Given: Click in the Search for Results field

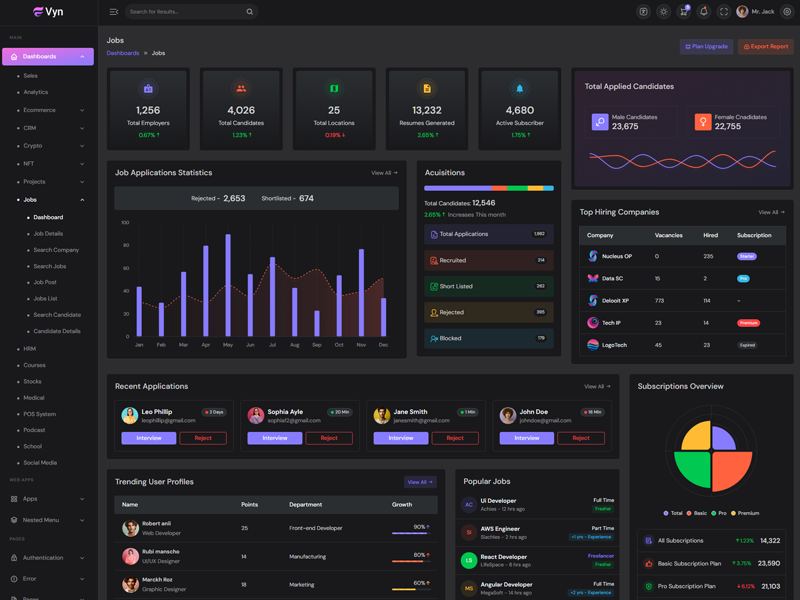Looking at the screenshot, I should (x=185, y=12).
